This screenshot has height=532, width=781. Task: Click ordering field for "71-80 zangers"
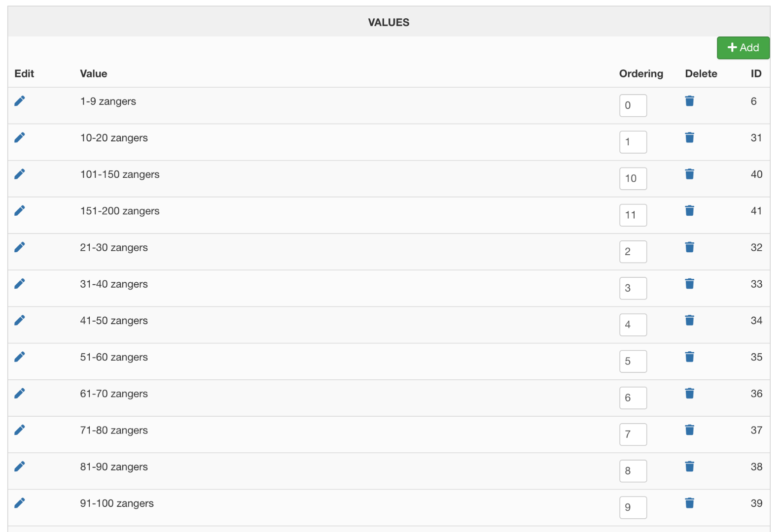click(x=633, y=434)
